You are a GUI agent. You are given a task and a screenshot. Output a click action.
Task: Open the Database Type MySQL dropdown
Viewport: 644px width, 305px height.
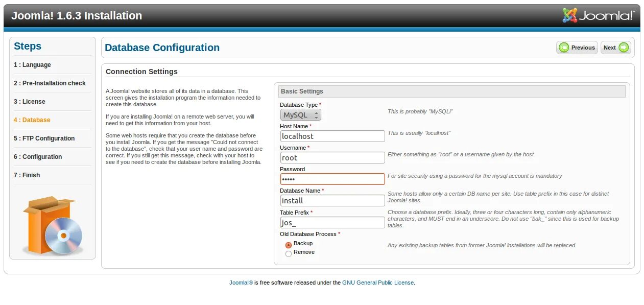300,115
